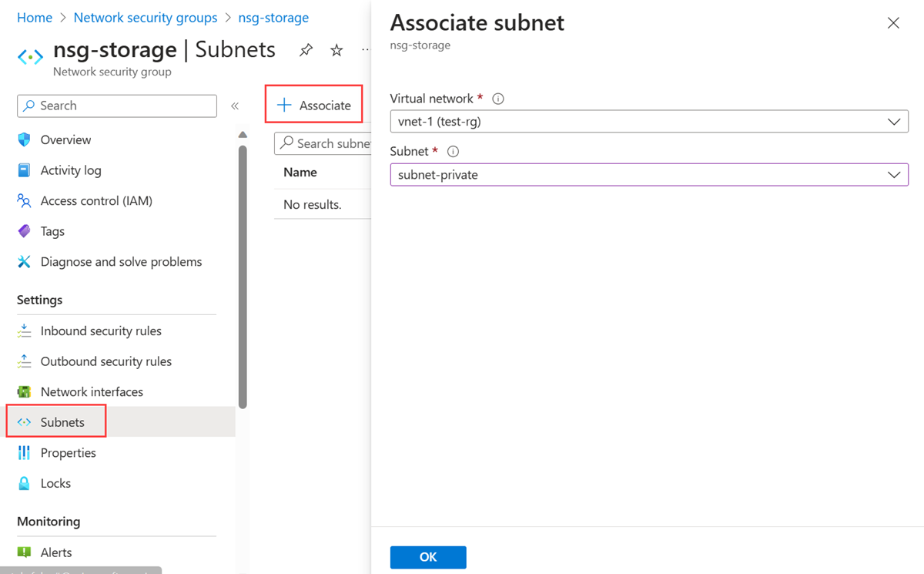924x574 pixels.
Task: Select Network interfaces in the sidebar
Action: point(92,391)
